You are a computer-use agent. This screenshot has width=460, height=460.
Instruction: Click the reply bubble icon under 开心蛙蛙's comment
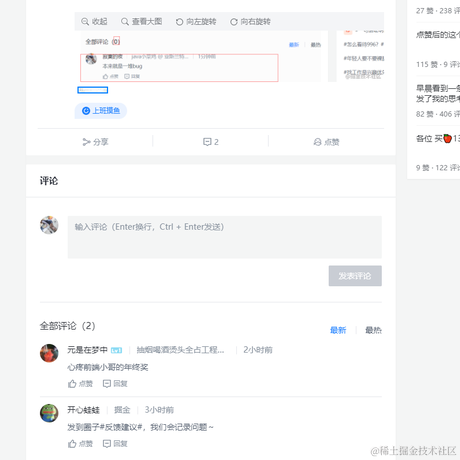click(x=107, y=444)
